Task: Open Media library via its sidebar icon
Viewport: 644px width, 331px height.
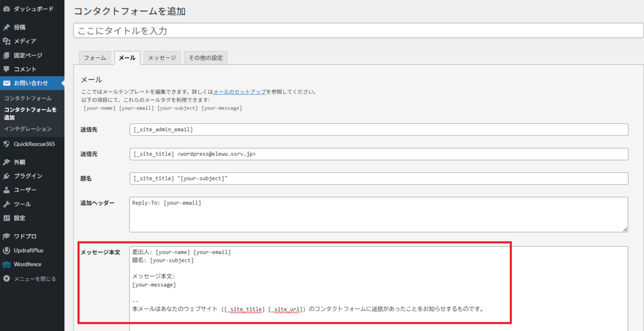Action: tap(6, 41)
